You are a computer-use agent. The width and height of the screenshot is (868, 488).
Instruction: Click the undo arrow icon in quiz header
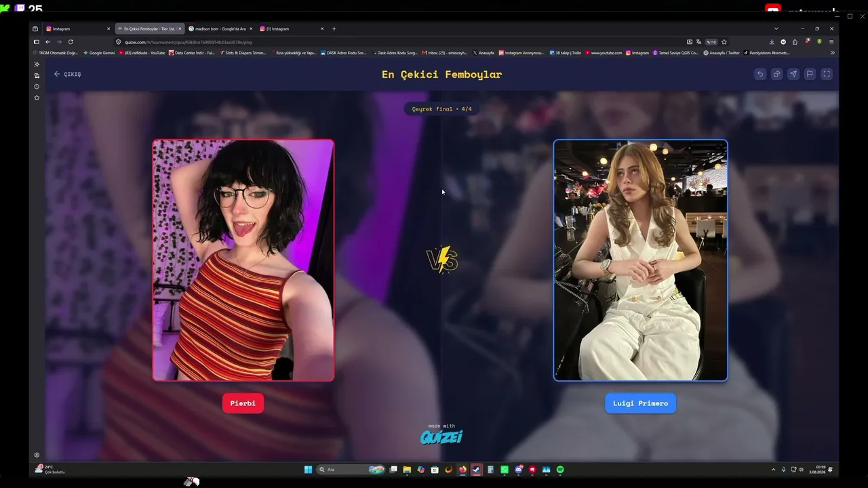coord(760,74)
